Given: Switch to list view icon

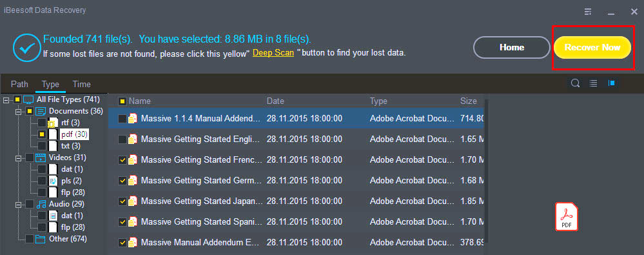Looking at the screenshot, I should click(594, 83).
